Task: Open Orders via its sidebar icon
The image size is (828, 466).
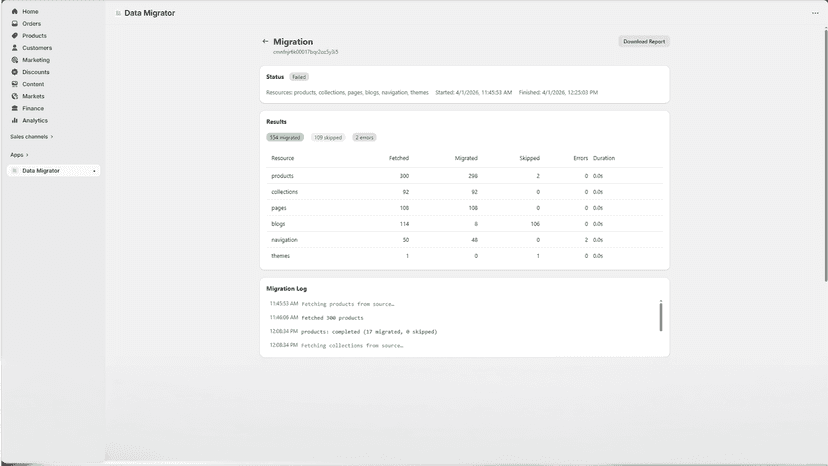Action: coord(15,23)
